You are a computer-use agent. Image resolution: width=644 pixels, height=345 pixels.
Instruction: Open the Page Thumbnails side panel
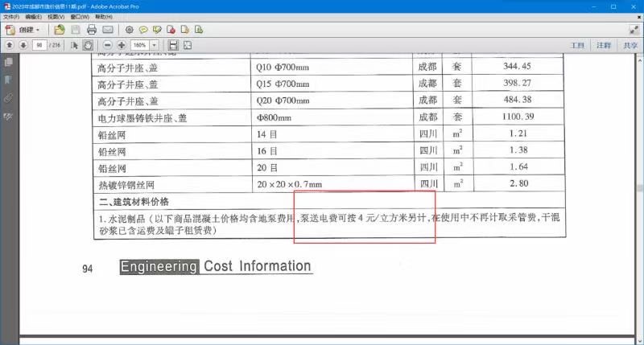[x=9, y=62]
